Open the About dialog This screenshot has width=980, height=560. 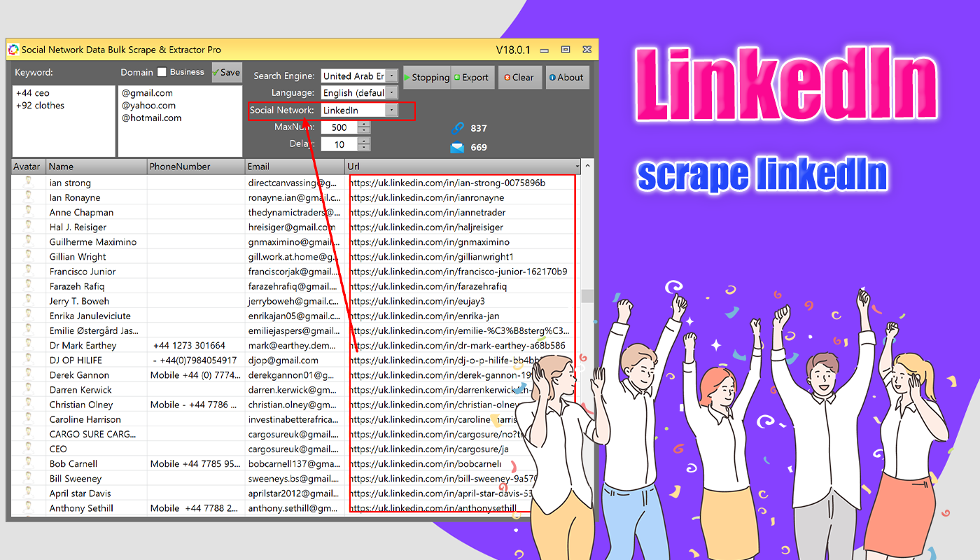[x=566, y=78]
